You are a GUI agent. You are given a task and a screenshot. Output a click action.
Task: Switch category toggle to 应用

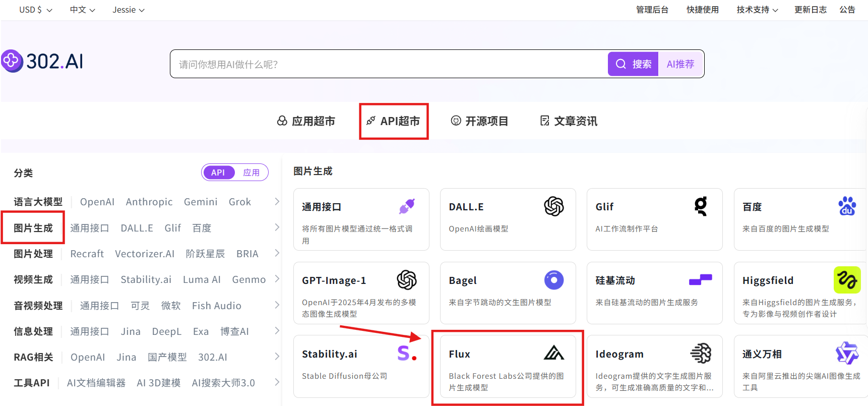(x=251, y=172)
